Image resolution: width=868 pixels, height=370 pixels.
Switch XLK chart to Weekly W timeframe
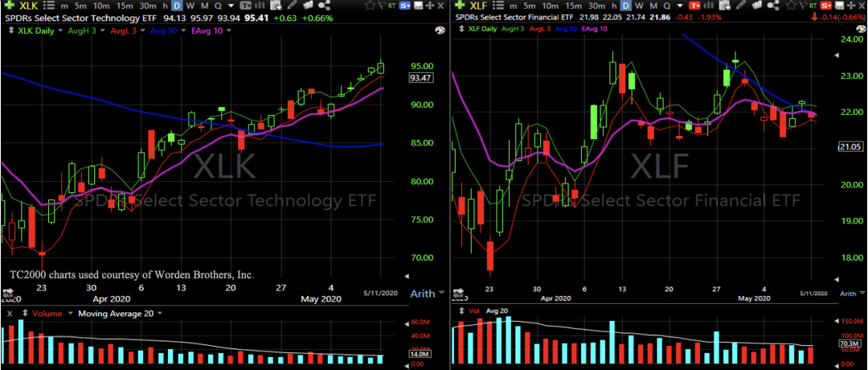point(190,6)
